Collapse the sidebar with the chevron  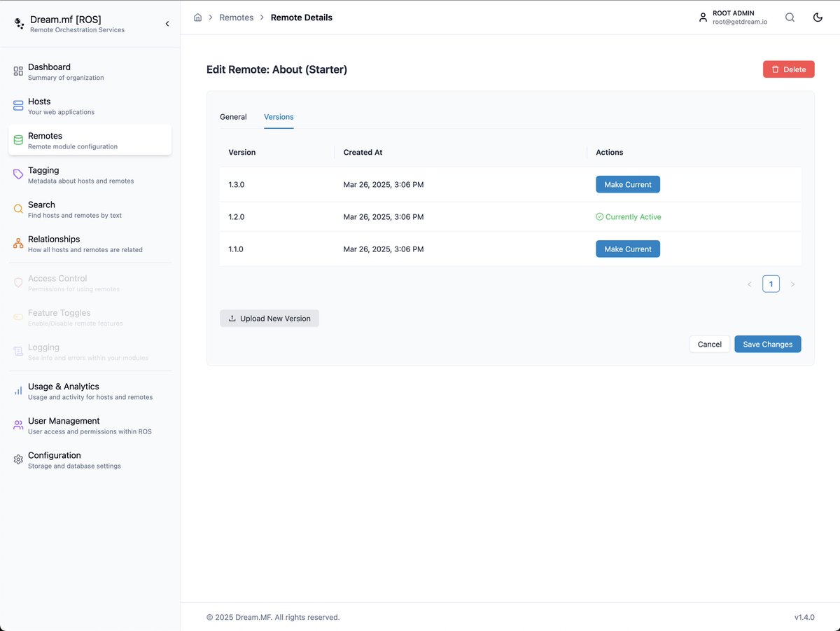point(167,24)
